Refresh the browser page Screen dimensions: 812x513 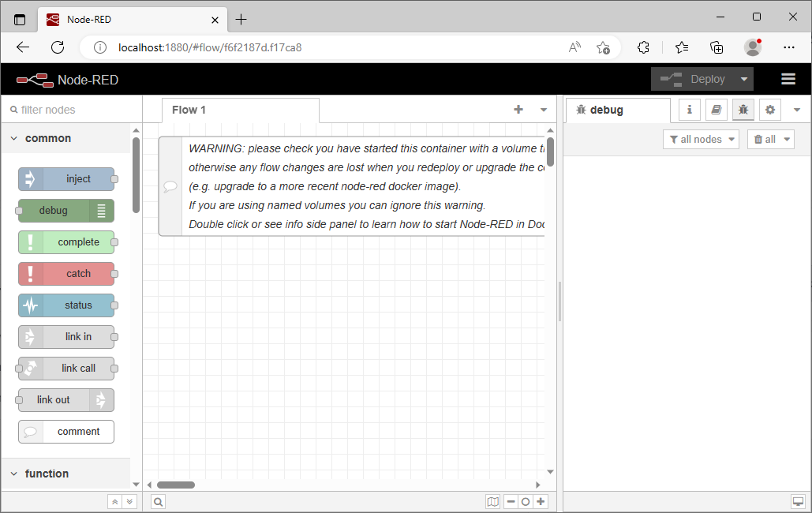(58, 47)
